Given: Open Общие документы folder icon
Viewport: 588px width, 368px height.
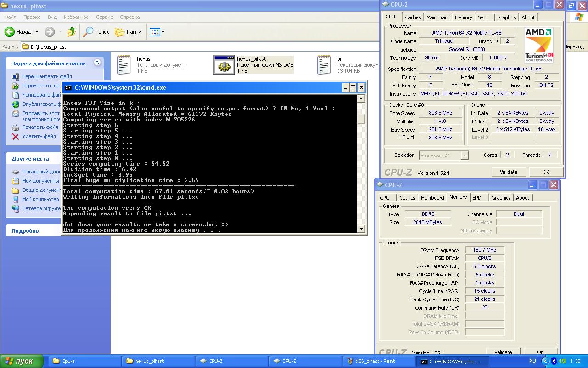Looking at the screenshot, I should 16,190.
